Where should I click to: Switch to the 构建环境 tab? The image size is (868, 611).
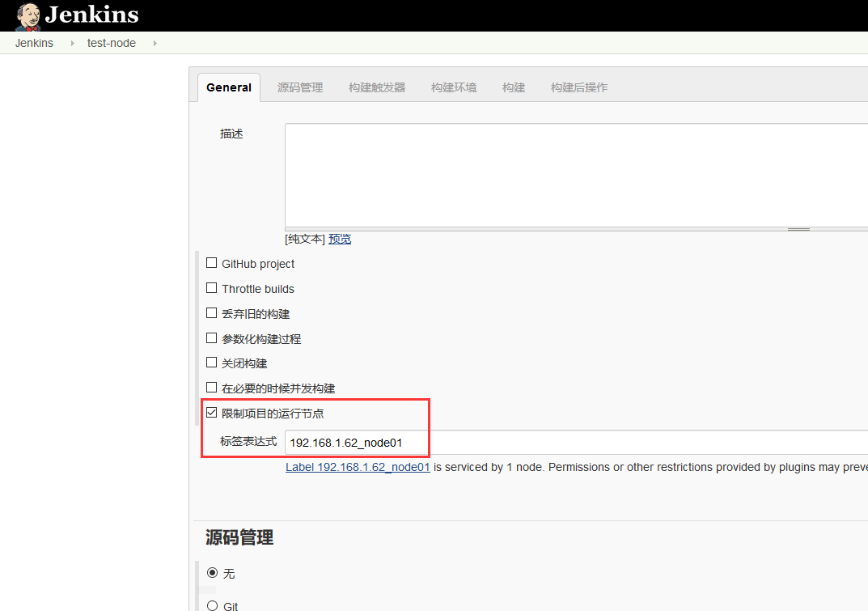454,87
